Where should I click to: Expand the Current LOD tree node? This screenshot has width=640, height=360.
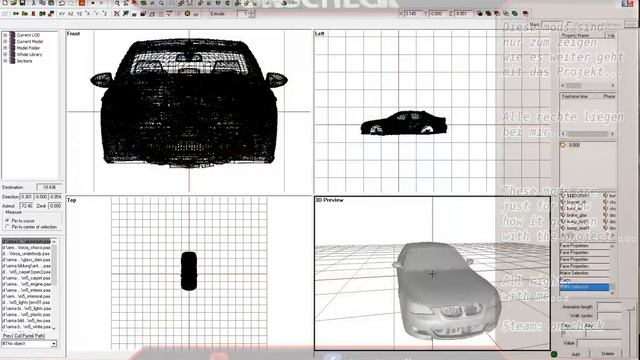point(5,35)
